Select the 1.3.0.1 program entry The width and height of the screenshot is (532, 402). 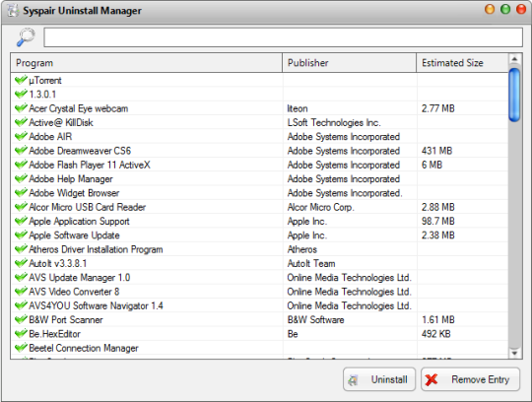42,95
